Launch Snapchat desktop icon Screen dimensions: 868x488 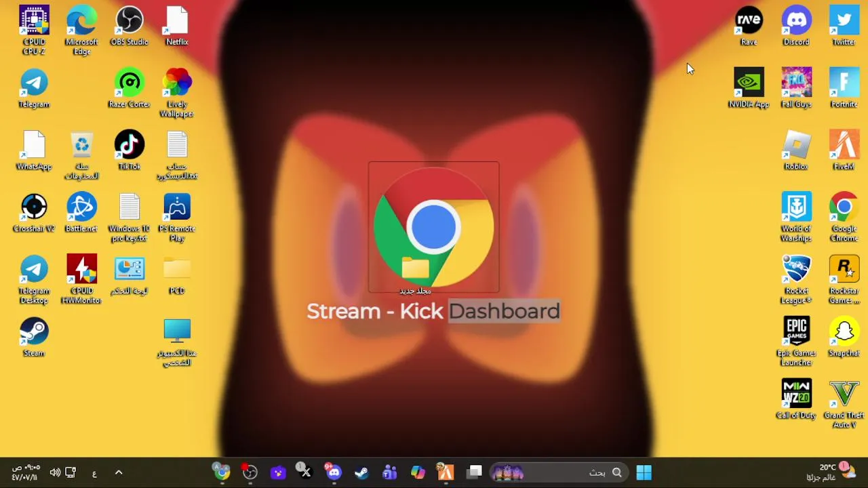[x=844, y=338]
